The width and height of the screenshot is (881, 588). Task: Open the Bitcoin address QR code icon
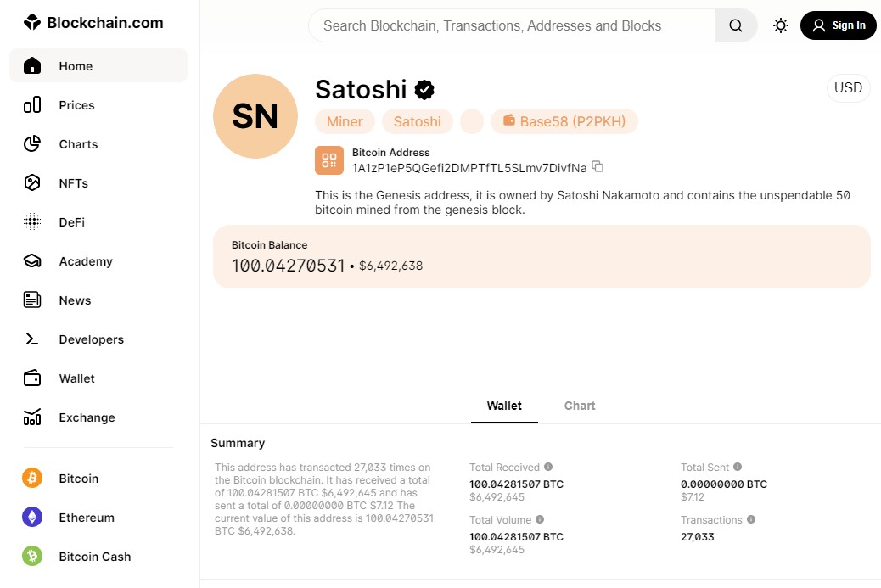329,160
